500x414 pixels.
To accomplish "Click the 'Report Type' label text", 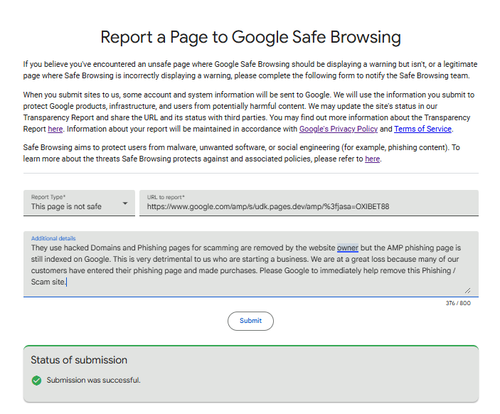I will coord(48,197).
